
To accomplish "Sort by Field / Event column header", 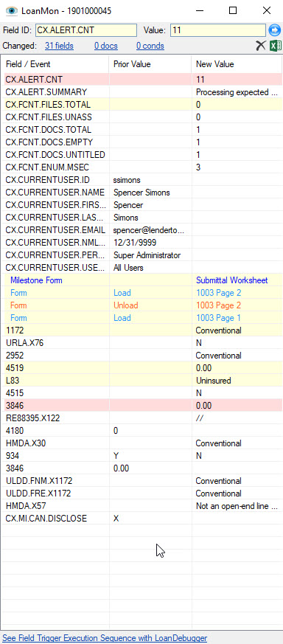I will click(55, 64).
